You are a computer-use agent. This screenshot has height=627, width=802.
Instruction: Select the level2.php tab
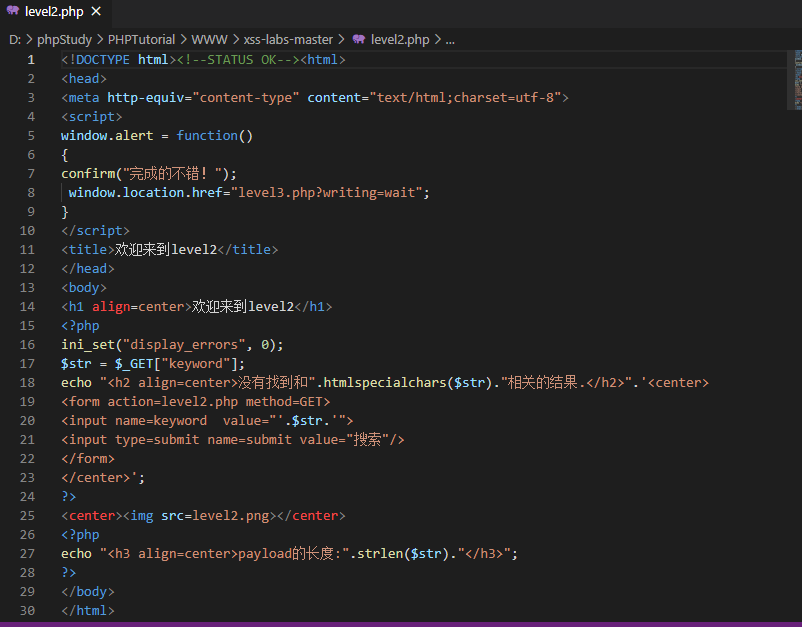[x=55, y=11]
